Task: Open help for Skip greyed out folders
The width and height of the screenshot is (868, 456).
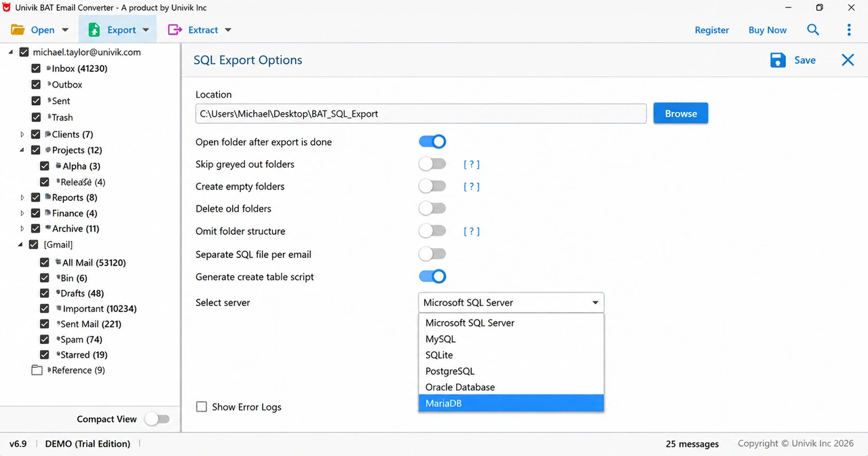Action: pyautogui.click(x=472, y=164)
